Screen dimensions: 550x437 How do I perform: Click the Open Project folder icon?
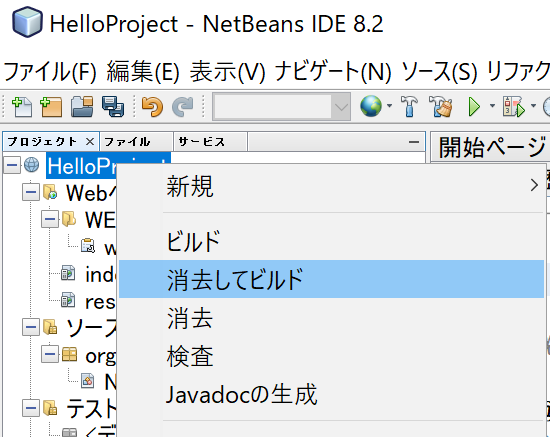click(82, 107)
